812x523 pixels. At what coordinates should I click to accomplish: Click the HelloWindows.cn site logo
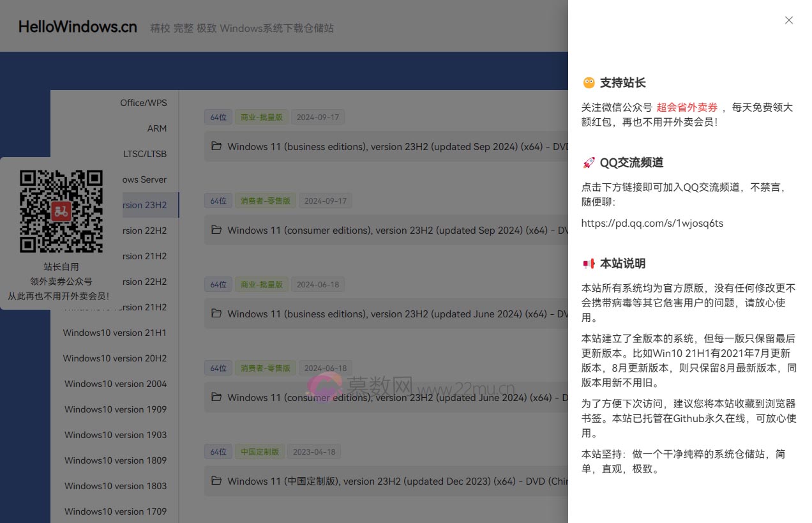click(x=78, y=27)
